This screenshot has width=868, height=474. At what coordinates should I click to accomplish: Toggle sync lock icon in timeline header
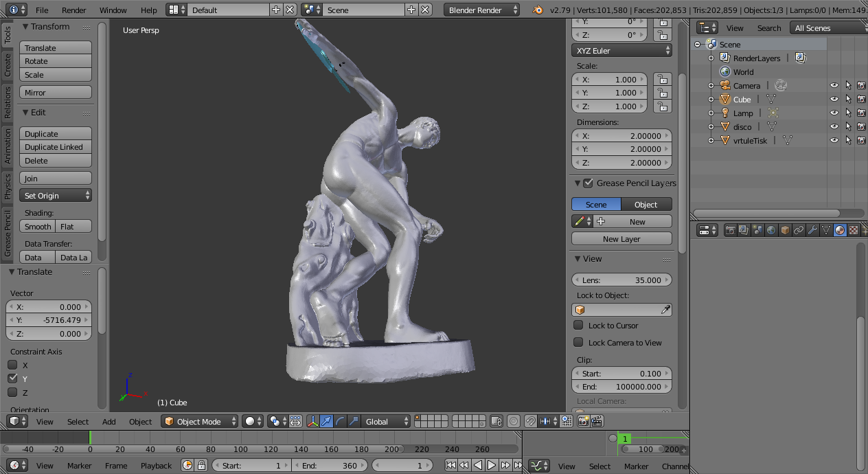(201, 465)
